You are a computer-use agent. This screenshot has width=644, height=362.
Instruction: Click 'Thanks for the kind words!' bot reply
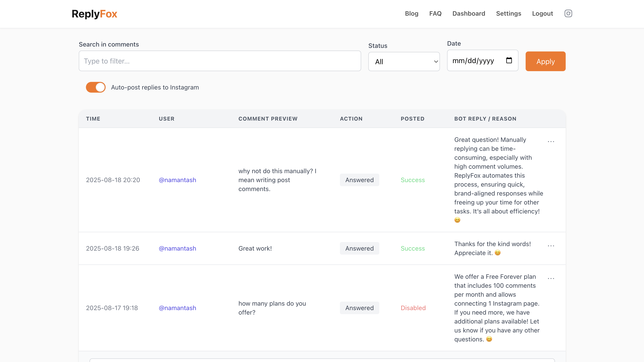click(492, 249)
